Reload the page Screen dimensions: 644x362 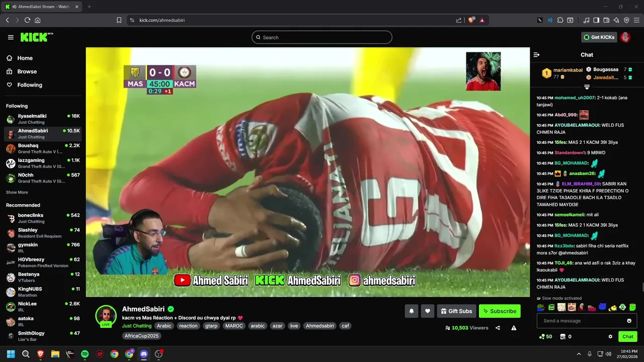click(x=27, y=20)
